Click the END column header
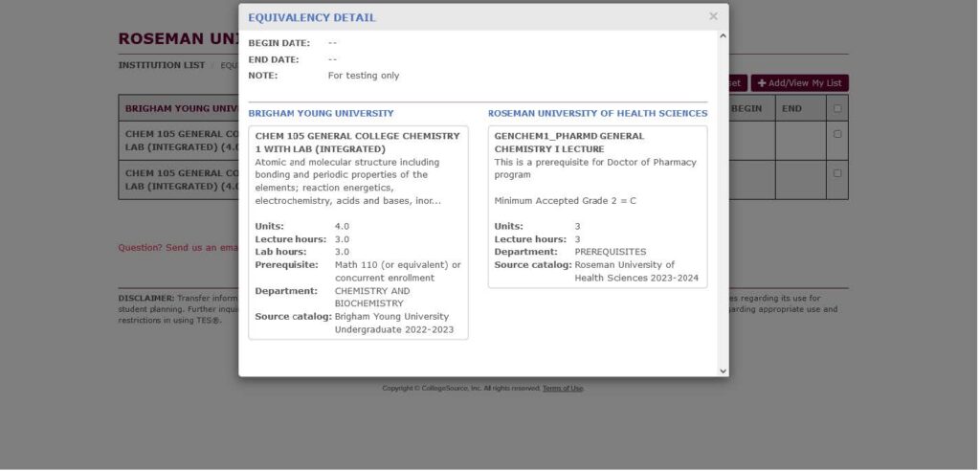This screenshot has height=471, width=980. coord(791,108)
